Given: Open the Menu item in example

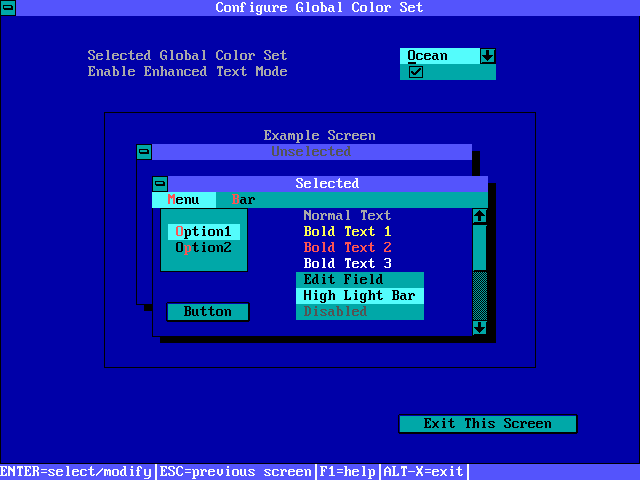Looking at the screenshot, I should pyautogui.click(x=183, y=200).
